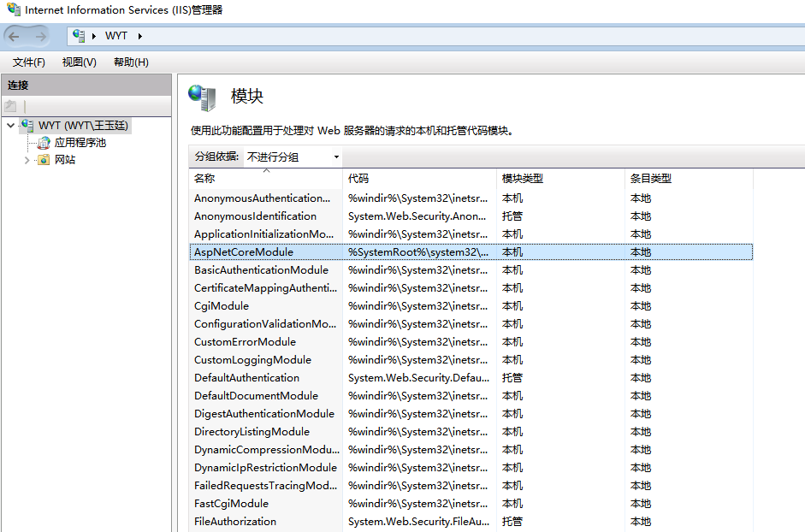805x532 pixels.
Task: Click System.Web.Security.FileAu... code cell
Action: 418,522
